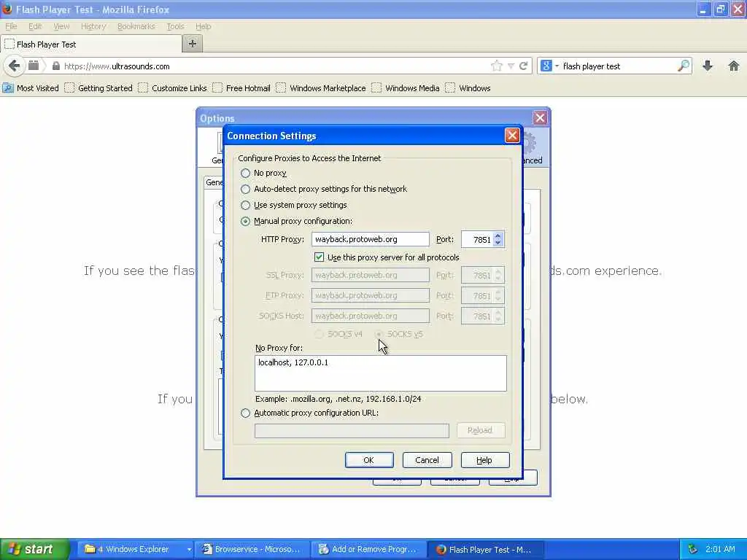Open the View menu
Image resolution: width=747 pixels, height=560 pixels.
coord(61,26)
